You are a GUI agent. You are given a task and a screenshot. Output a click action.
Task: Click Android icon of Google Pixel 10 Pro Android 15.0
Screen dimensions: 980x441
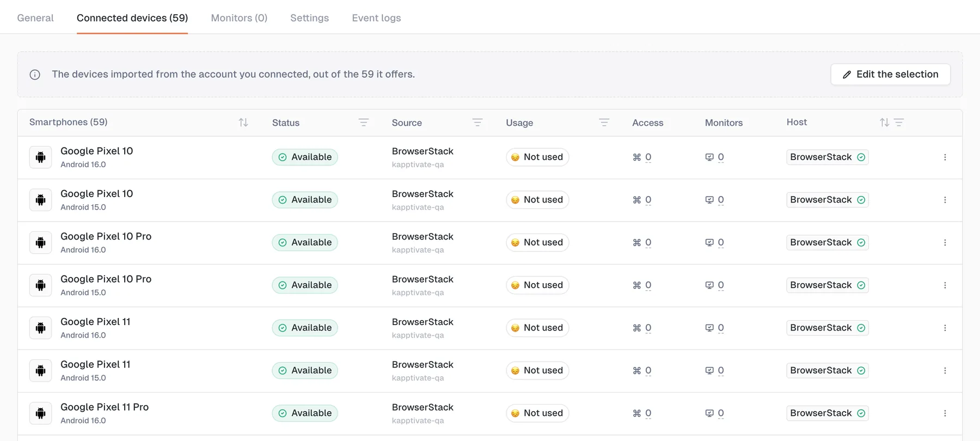(40, 285)
